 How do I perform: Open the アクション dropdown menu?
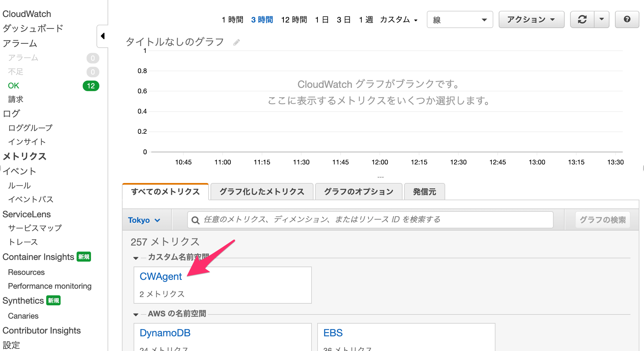[x=531, y=20]
